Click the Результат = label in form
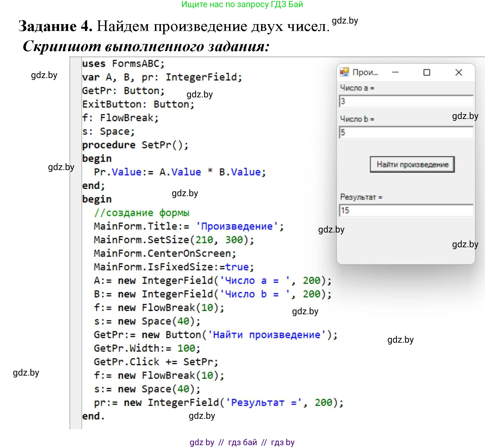Viewport: 485px width, 448px height. tap(361, 197)
